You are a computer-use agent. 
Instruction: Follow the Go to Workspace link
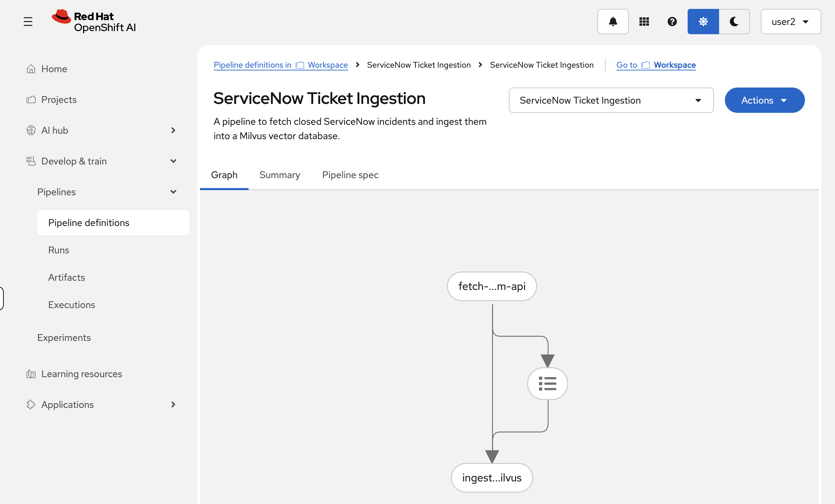coord(656,65)
